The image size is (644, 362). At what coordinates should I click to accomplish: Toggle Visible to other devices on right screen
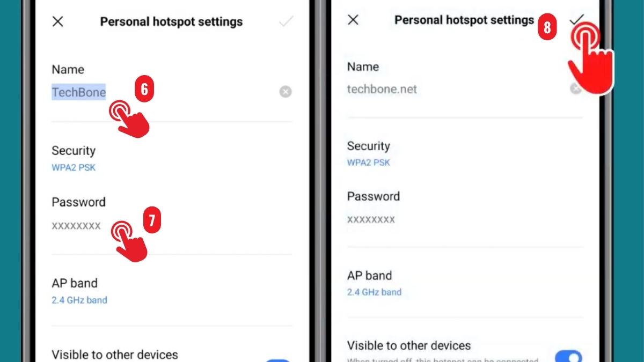(568, 356)
